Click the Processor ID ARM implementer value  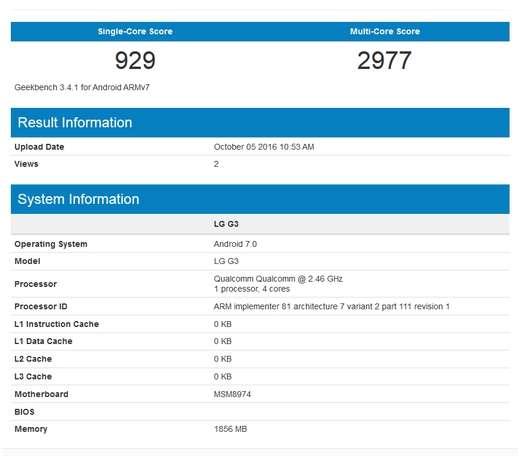331,307
